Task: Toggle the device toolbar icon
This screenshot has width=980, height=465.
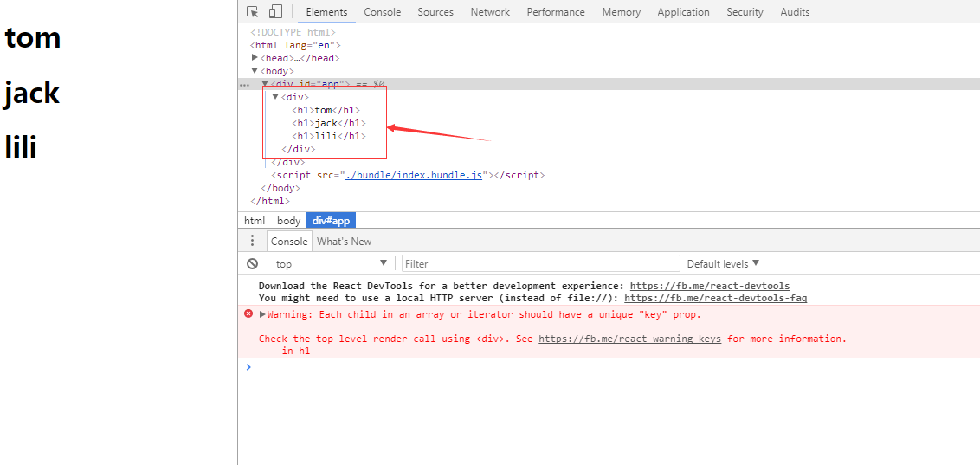Action: (275, 12)
